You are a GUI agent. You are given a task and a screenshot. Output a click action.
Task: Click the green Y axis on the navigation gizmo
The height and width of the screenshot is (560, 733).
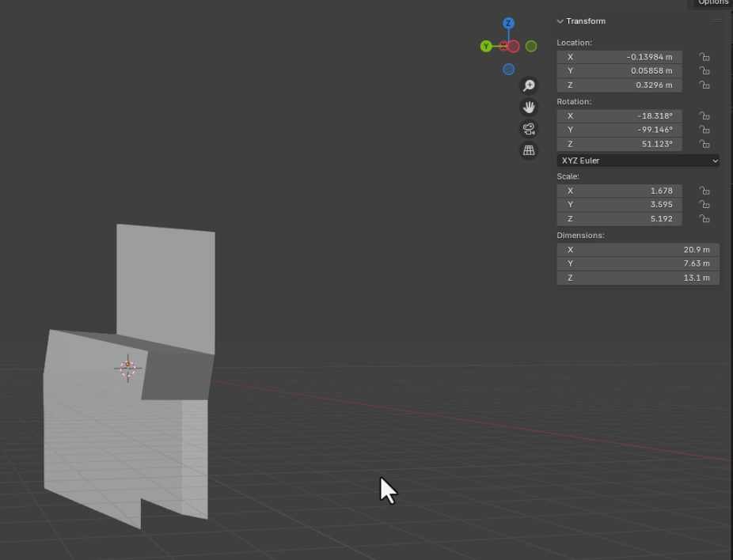pyautogui.click(x=486, y=47)
